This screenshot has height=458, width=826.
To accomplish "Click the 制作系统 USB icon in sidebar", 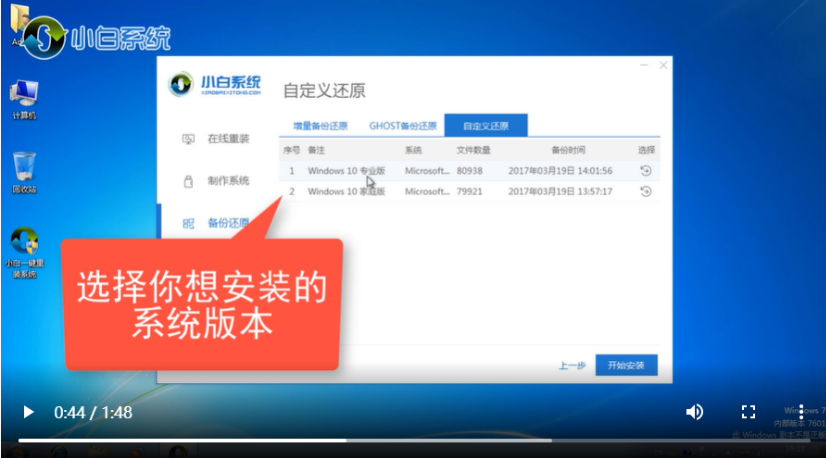I will click(188, 181).
